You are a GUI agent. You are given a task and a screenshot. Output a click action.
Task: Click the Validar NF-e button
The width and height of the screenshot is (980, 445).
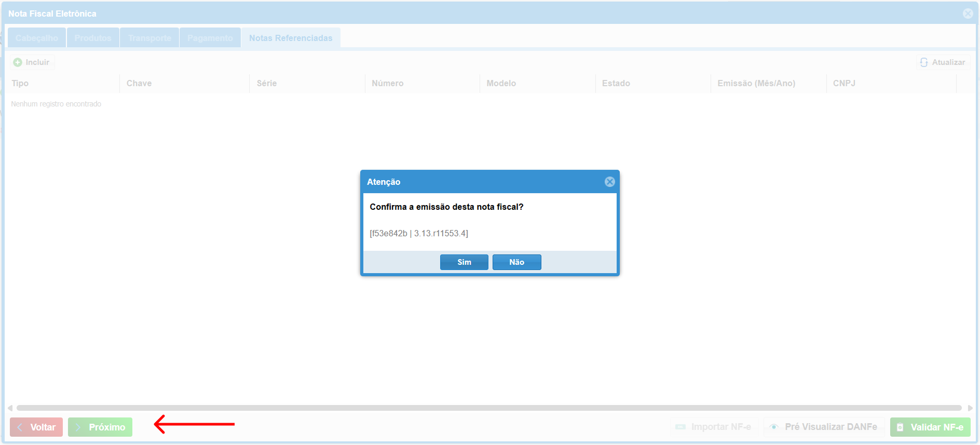[x=930, y=427]
